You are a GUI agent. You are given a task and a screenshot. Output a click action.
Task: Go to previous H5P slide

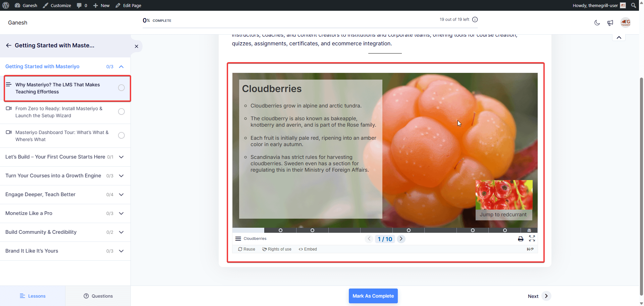369,239
